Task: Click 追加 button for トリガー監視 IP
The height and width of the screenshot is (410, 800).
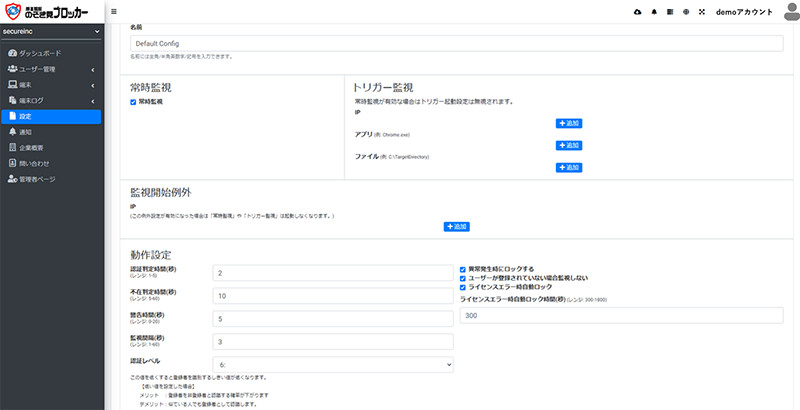Action: 568,123
